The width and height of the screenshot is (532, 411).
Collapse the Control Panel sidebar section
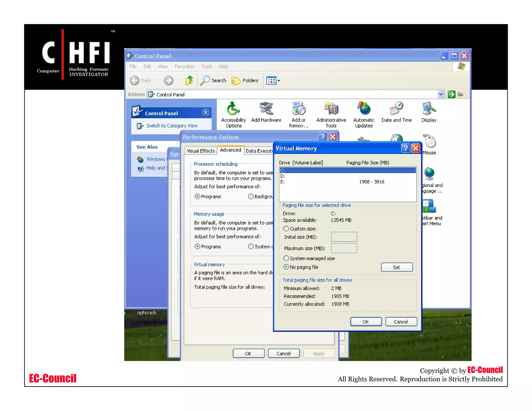coord(205,112)
